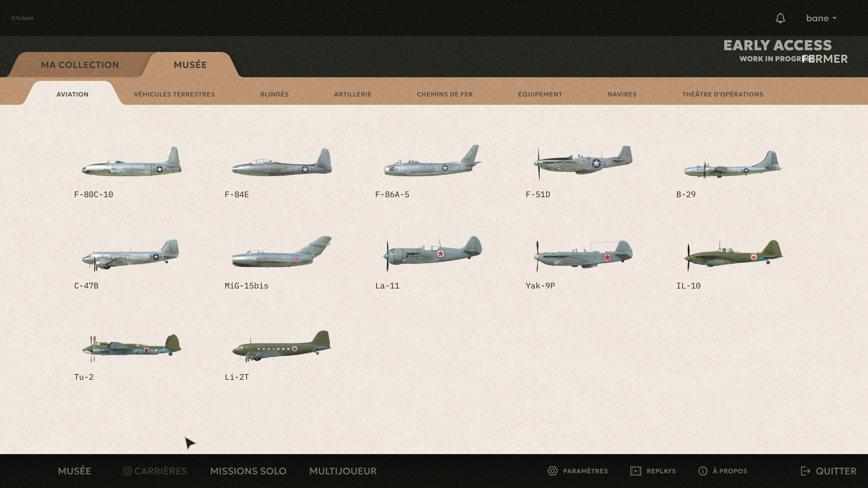
Task: Open the B-29 bomber thumbnail
Action: pos(733,164)
